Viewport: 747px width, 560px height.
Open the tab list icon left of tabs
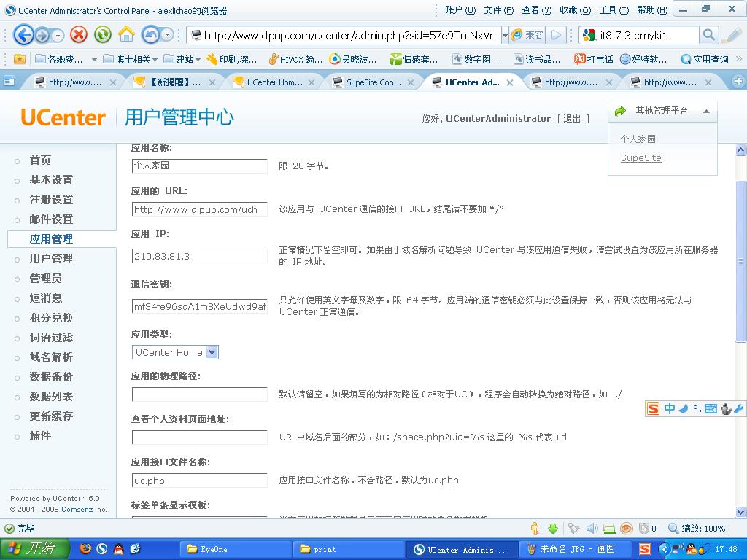(x=9, y=82)
